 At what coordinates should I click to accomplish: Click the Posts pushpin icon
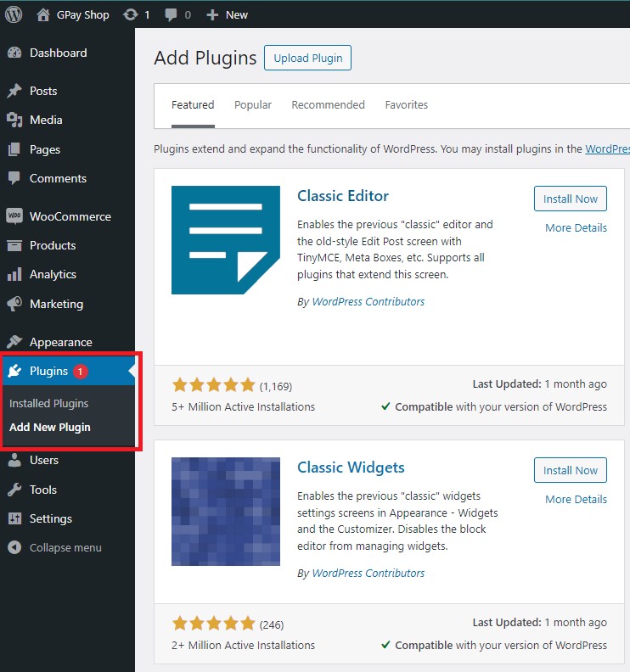click(14, 91)
